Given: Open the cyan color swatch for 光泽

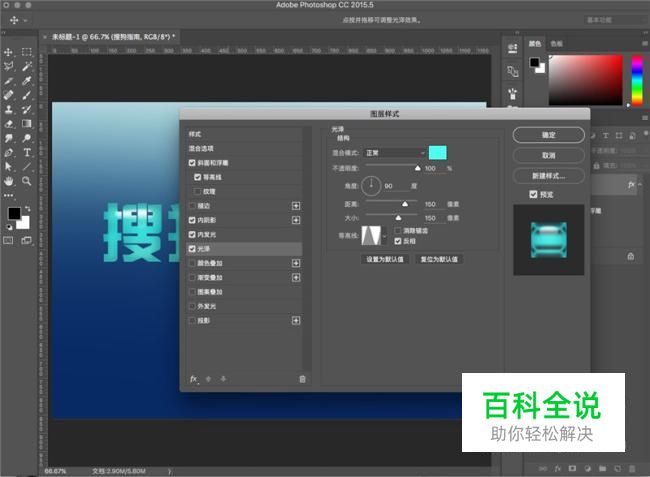Looking at the screenshot, I should pos(438,153).
